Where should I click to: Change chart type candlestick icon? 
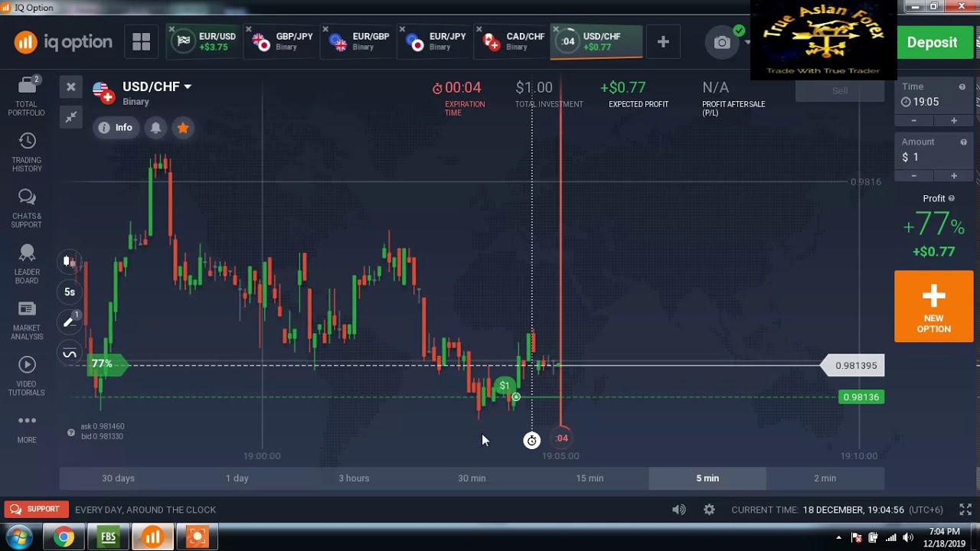coord(69,261)
